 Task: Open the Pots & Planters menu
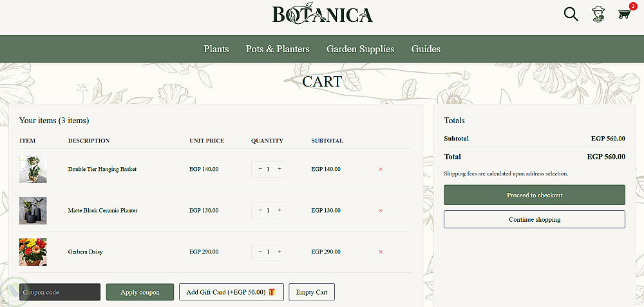pyautogui.click(x=278, y=49)
